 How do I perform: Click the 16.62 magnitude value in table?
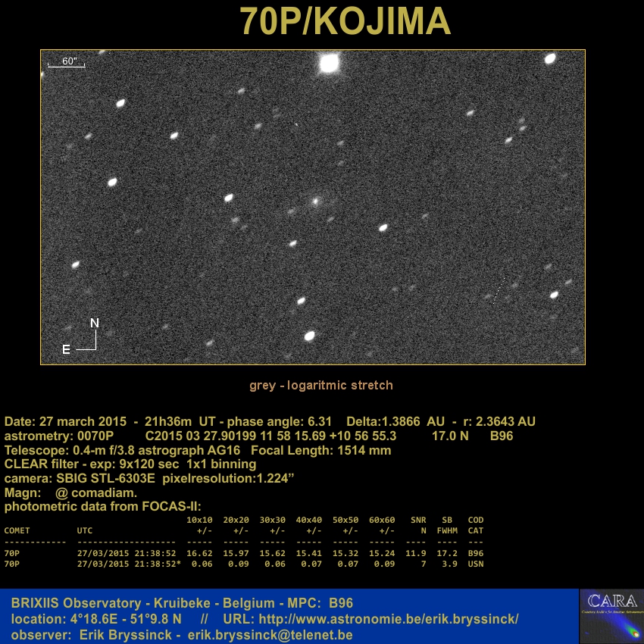tap(199, 553)
